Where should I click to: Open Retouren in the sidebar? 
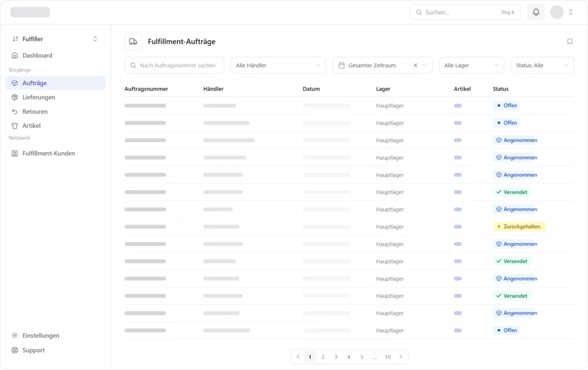click(x=55, y=112)
